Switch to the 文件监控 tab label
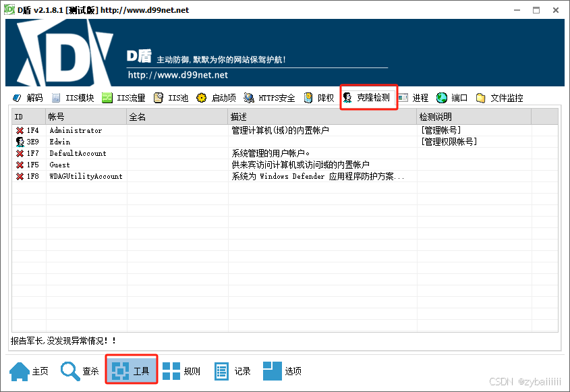Viewport: 570px width, 392px height. coord(507,98)
